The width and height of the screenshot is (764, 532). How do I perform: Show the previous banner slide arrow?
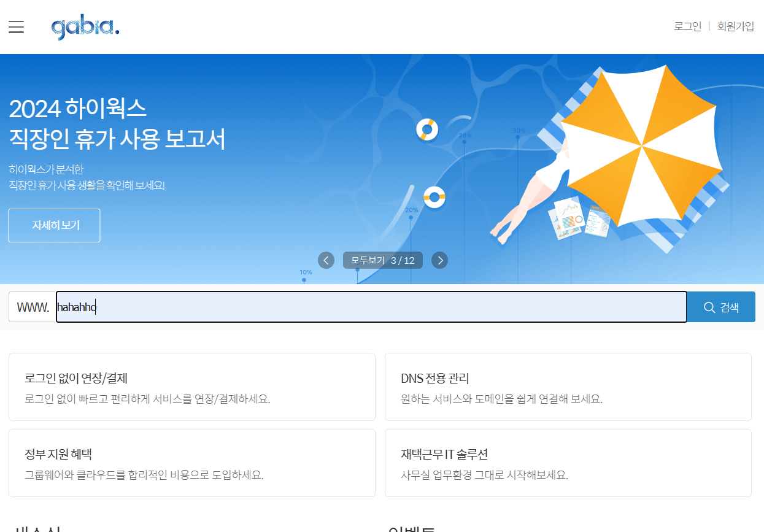[x=326, y=260]
